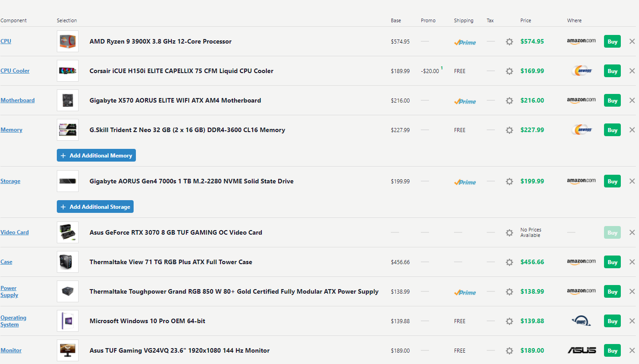Buy the Corsair iCUE H150i cooler
The image size is (639, 364).
point(612,71)
